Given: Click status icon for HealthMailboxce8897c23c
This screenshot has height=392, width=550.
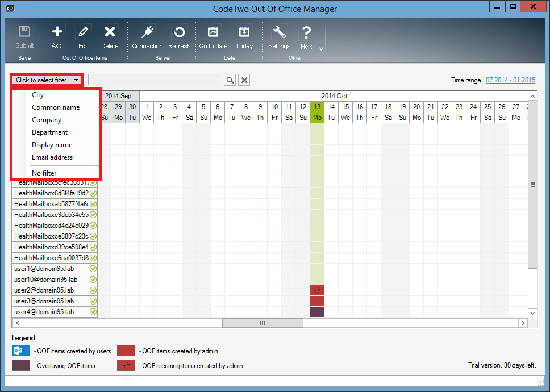Looking at the screenshot, I should coord(93,236).
